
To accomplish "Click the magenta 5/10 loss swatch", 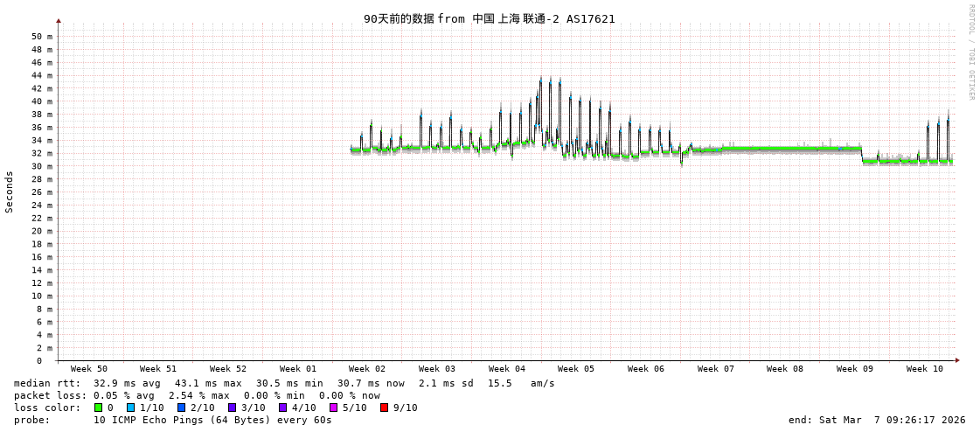I will pos(334,408).
